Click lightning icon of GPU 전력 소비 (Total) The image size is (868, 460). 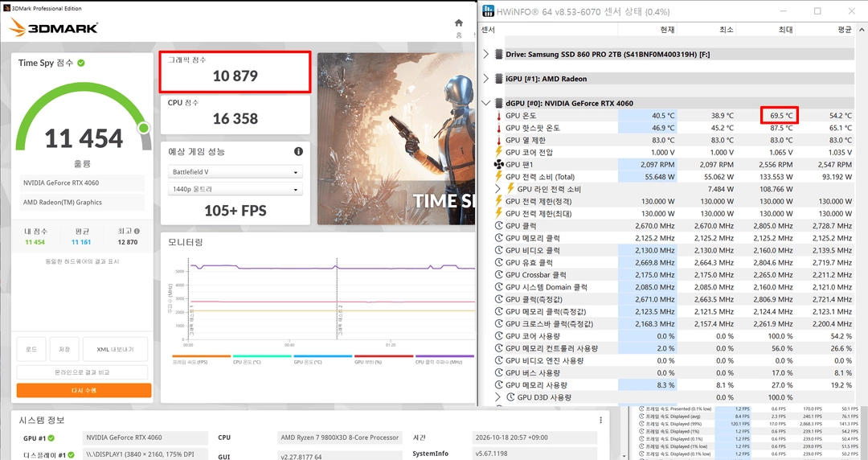coord(498,177)
